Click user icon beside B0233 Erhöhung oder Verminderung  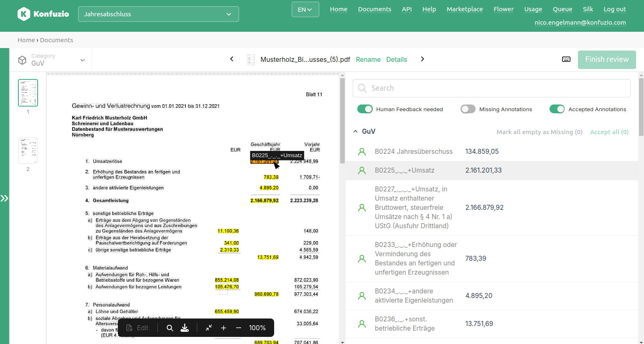click(x=362, y=259)
